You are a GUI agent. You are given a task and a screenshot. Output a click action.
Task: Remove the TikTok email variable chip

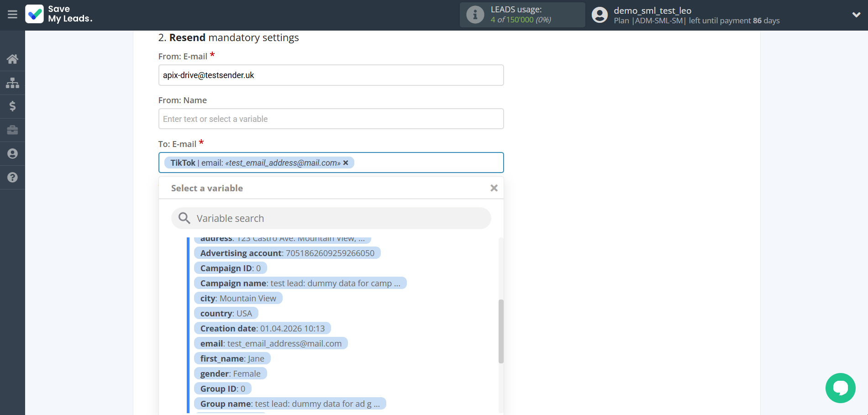tap(346, 163)
